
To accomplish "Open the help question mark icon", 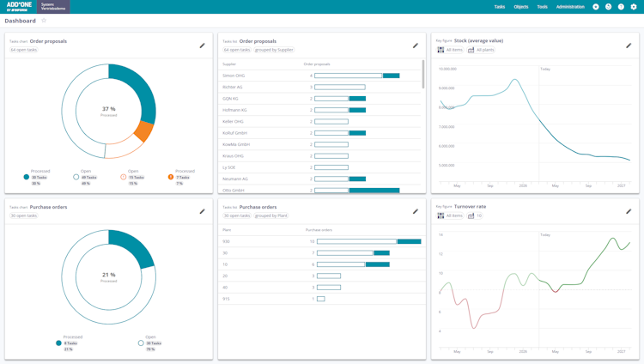I will click(x=621, y=7).
